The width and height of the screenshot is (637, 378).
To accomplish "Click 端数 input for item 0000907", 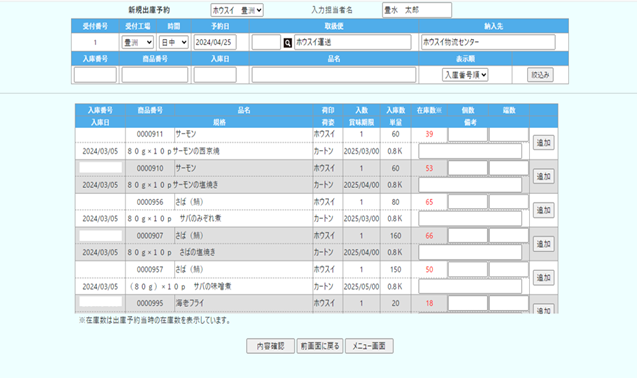I will coord(509,236).
